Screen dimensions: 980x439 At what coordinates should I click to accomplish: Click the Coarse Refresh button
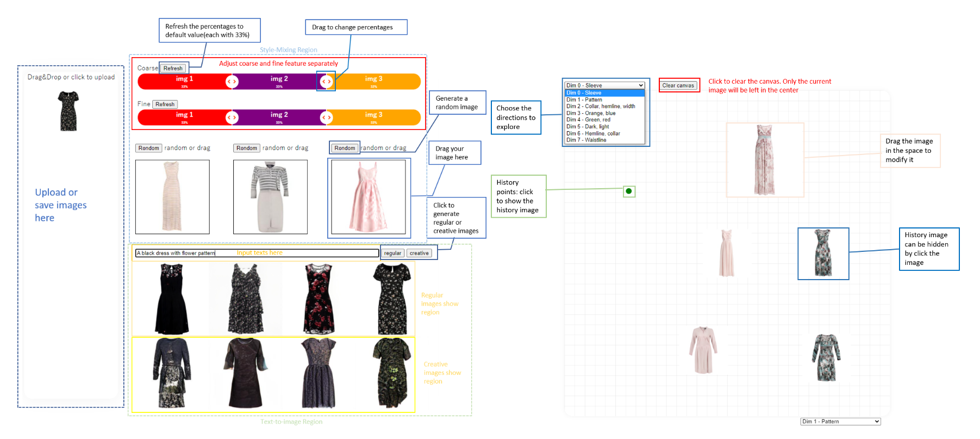pyautogui.click(x=173, y=69)
